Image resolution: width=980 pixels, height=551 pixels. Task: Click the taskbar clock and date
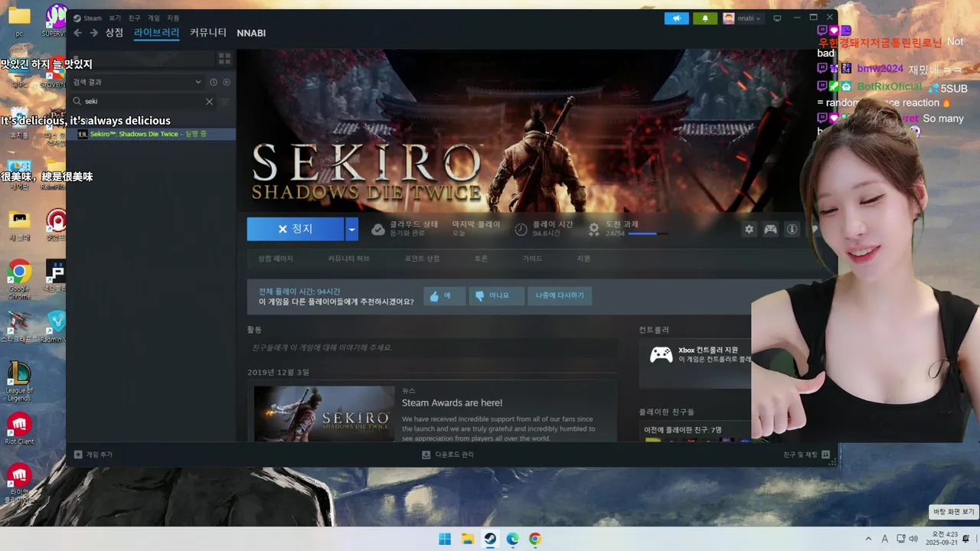940,539
